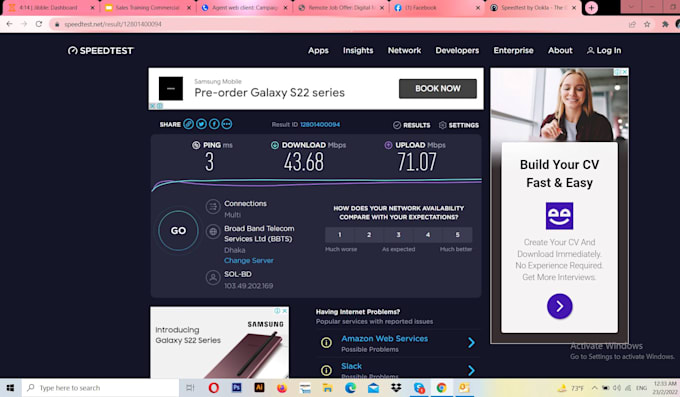Click the globe server icon

click(x=213, y=232)
